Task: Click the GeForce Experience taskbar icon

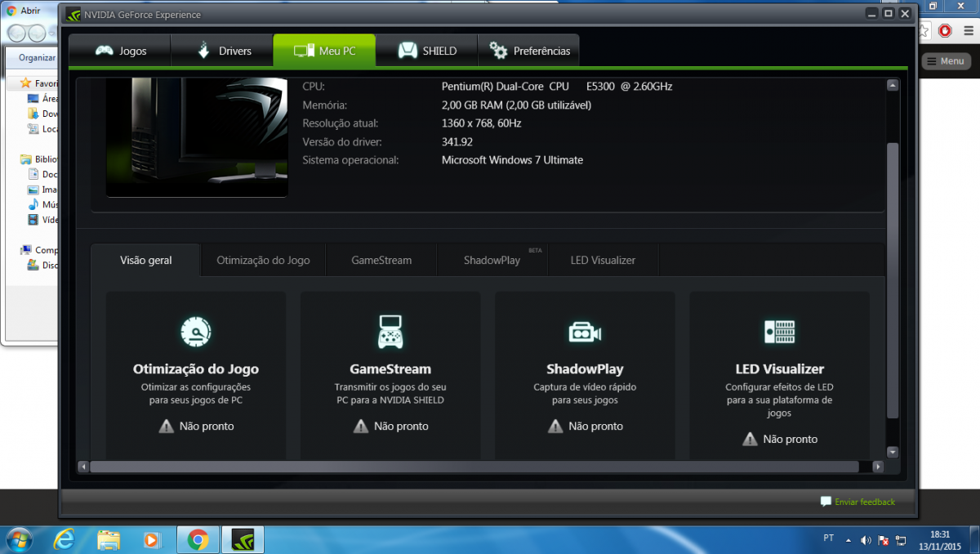Action: tap(243, 539)
